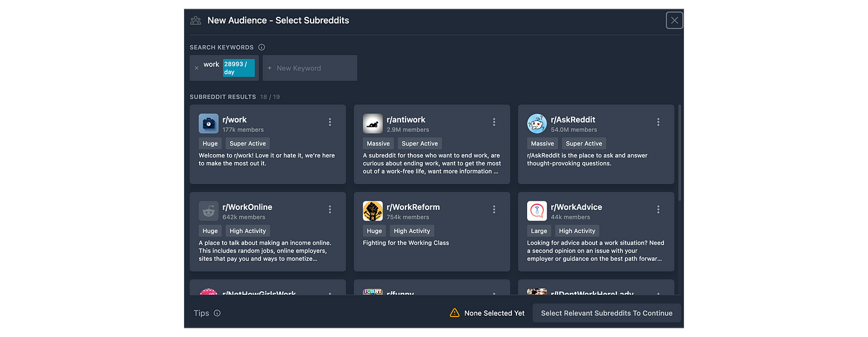The width and height of the screenshot is (868, 337).
Task: Click the Massive tag on r/AskReddit
Action: (x=542, y=144)
